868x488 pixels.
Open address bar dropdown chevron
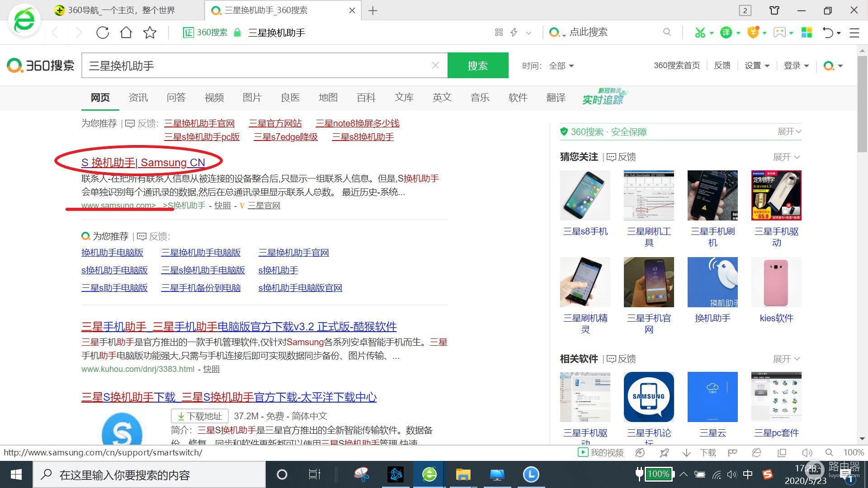tap(528, 33)
